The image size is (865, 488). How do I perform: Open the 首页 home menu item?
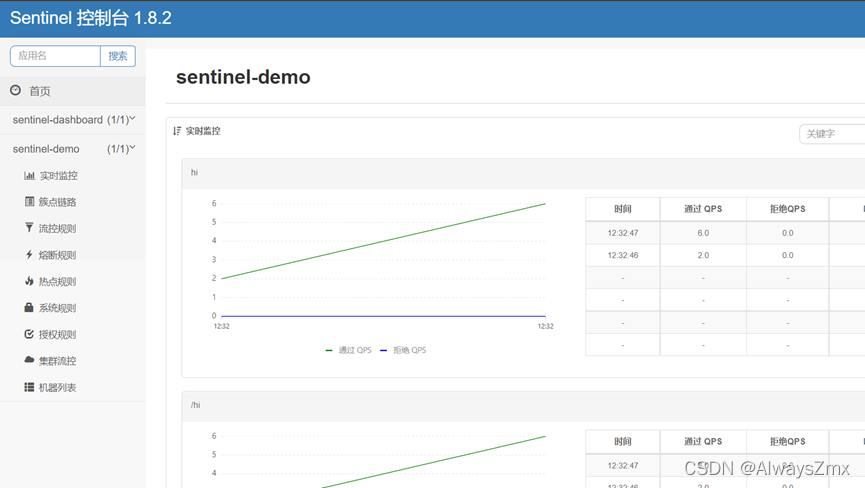coord(73,91)
